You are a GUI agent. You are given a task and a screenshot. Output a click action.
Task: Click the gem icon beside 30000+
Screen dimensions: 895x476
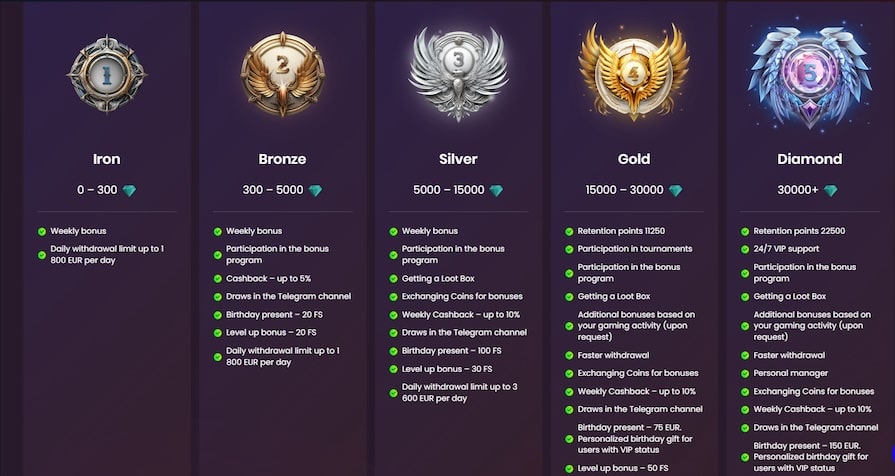point(831,191)
